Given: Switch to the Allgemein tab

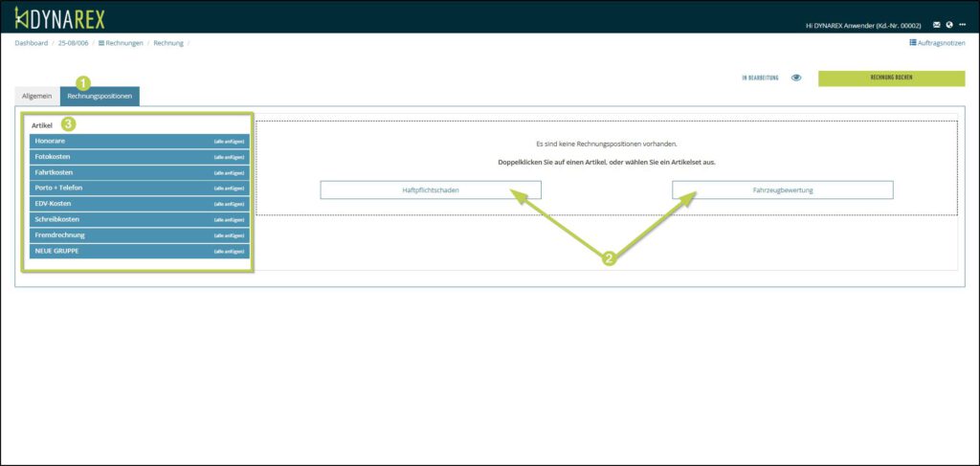Looking at the screenshot, I should pyautogui.click(x=36, y=97).
